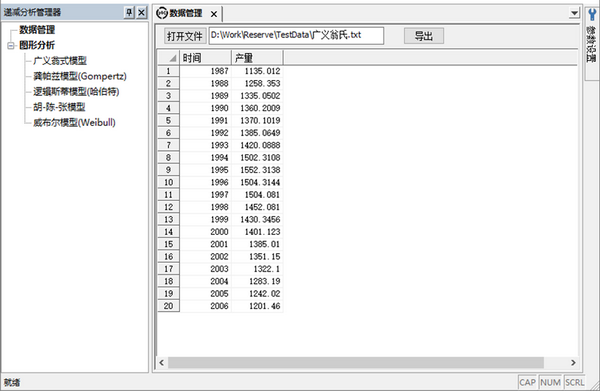600x391 pixels.
Task: Select 数据管理 in the tree
Action: tap(37, 30)
